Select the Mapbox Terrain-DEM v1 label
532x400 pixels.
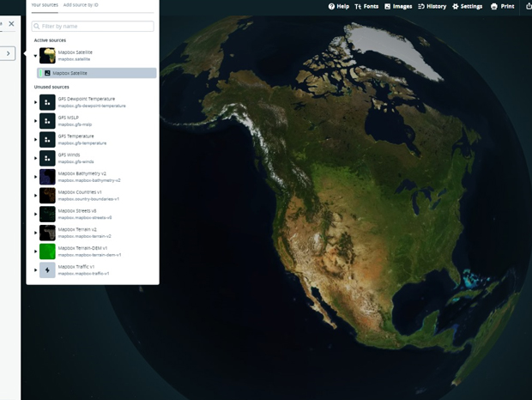82,248
